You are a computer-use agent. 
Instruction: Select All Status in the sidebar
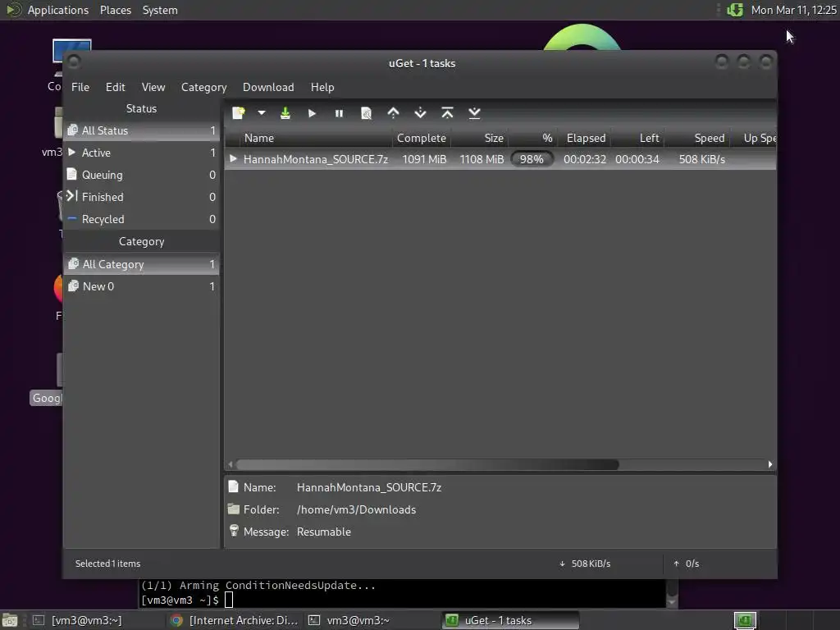[x=141, y=130]
